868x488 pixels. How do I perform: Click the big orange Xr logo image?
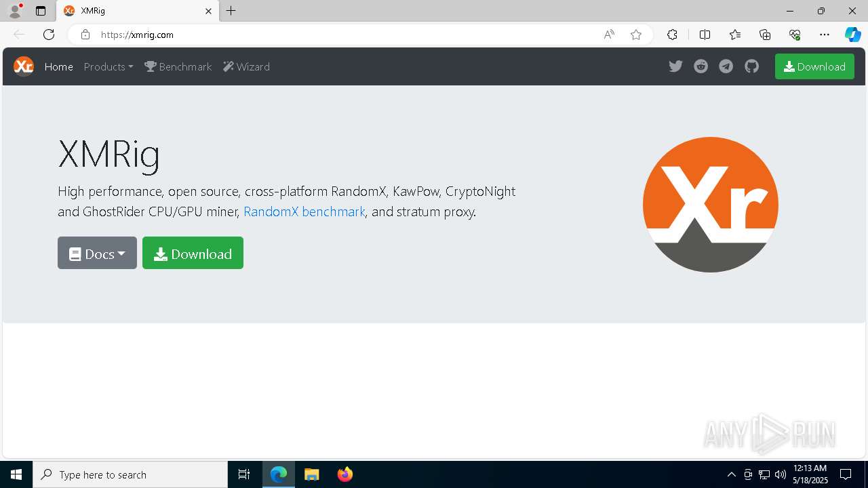[x=710, y=205]
